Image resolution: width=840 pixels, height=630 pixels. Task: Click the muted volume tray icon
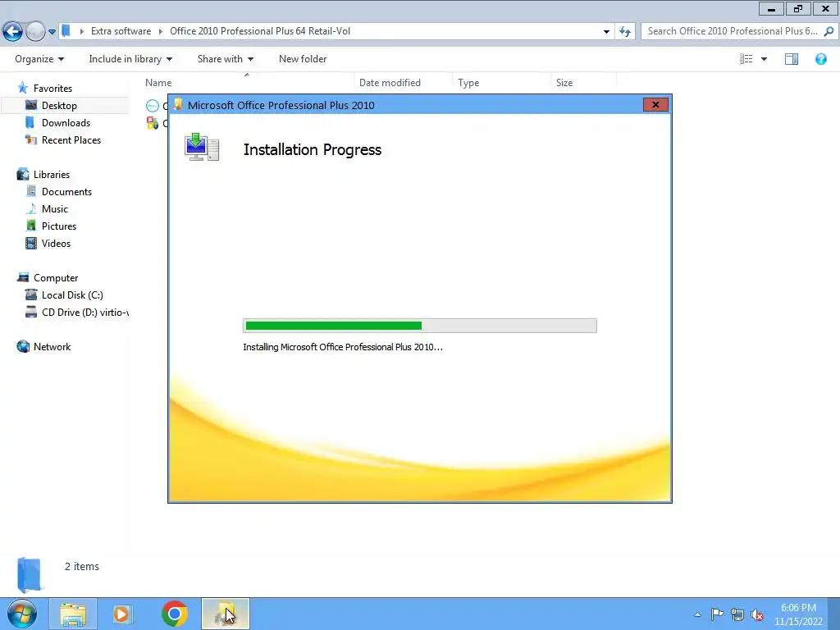(757, 614)
